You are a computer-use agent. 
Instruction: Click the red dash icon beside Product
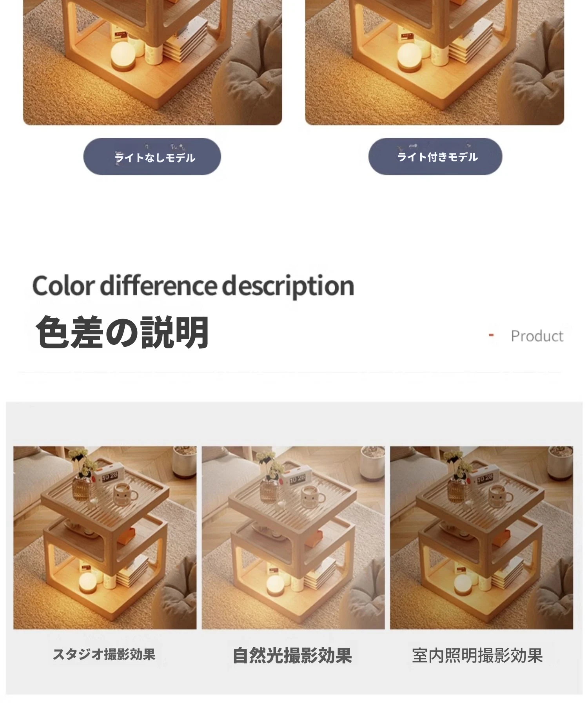click(x=491, y=335)
